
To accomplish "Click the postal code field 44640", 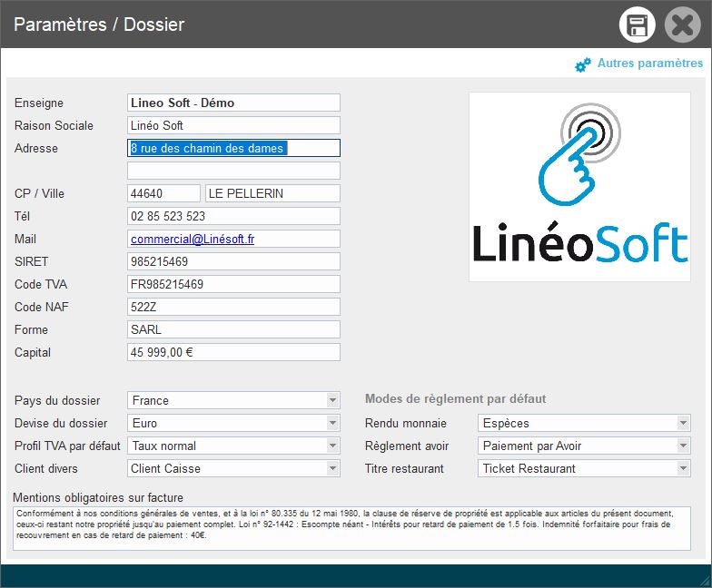I will click(x=163, y=193).
